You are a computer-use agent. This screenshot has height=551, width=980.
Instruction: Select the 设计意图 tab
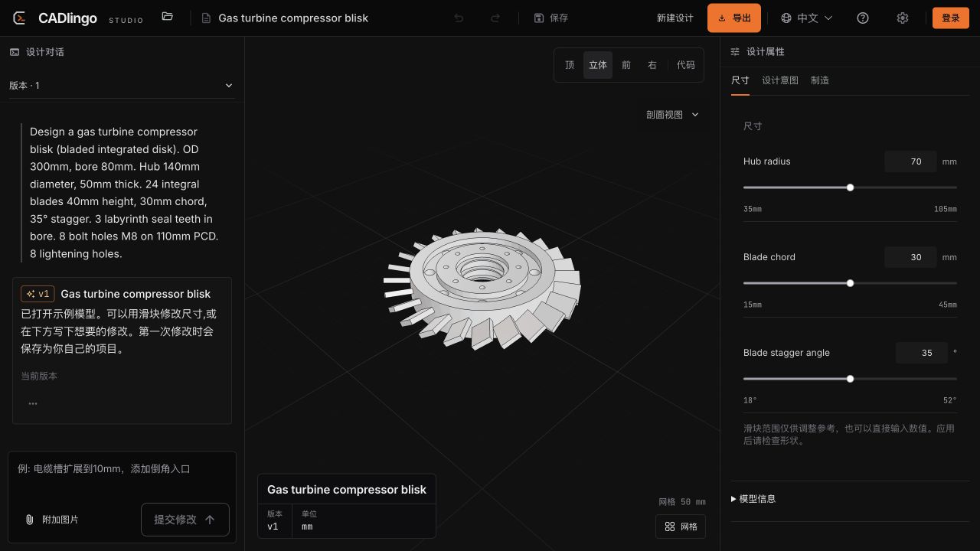[780, 80]
